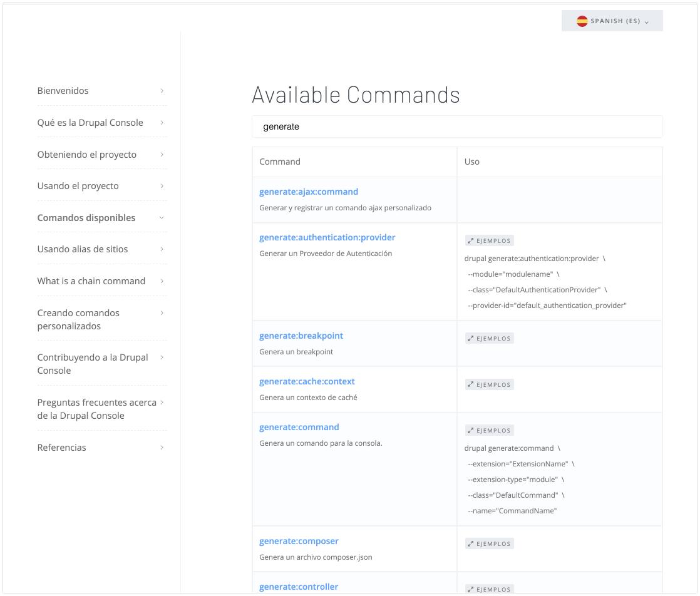Open Preguntas frecuentes acerca de la Drupal Console
Screen dimensions: 700x596
(97, 409)
